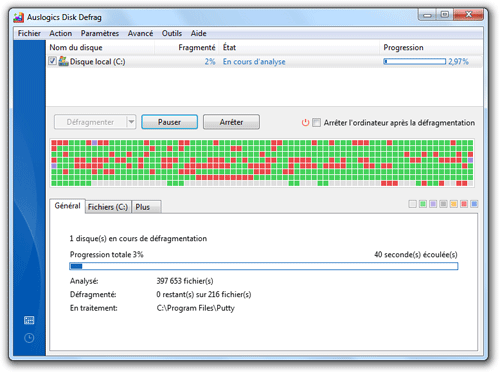Click the red power shutdown icon
Viewport: 500px width, 373px height.
[x=305, y=123]
